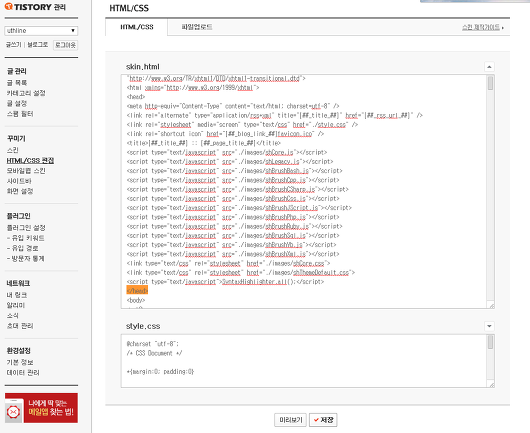This screenshot has width=530, height=433.
Task: Click the 저장 save button
Action: [323, 420]
